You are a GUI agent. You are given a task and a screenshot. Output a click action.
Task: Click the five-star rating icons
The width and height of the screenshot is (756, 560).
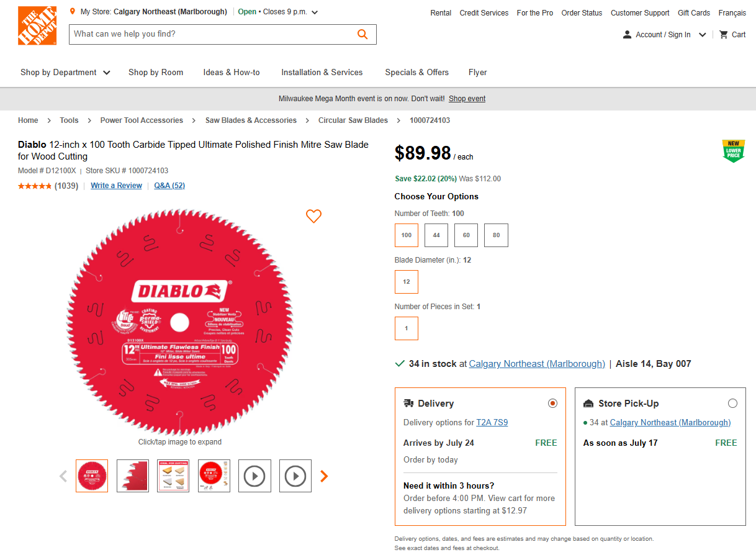[35, 186]
